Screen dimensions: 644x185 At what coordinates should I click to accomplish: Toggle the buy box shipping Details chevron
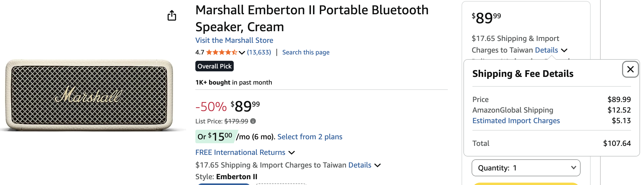tap(564, 50)
